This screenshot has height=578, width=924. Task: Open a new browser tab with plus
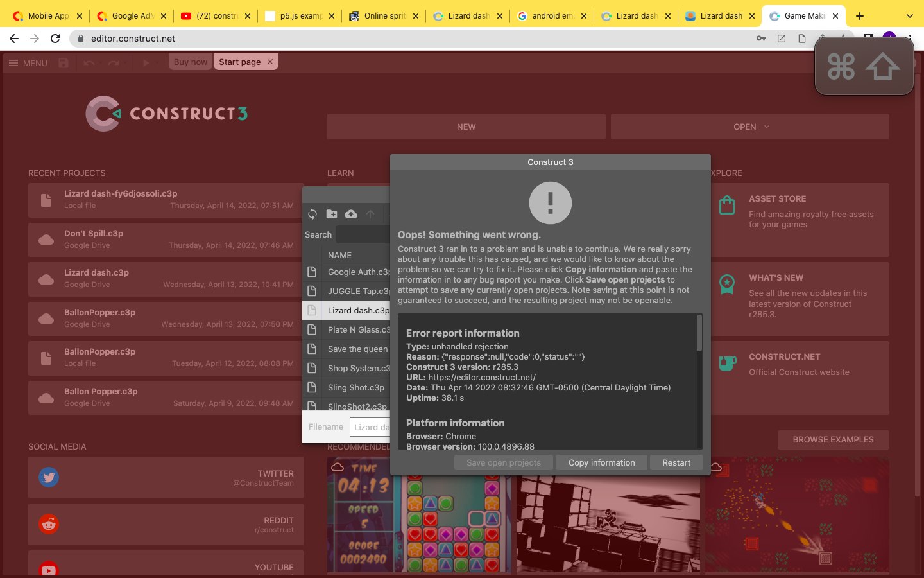[860, 16]
